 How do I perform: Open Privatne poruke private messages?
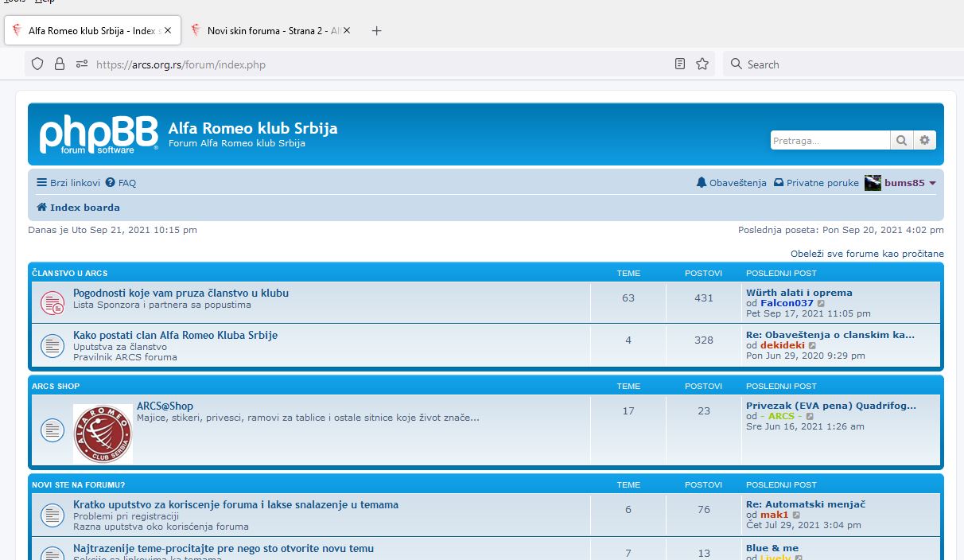coord(816,183)
